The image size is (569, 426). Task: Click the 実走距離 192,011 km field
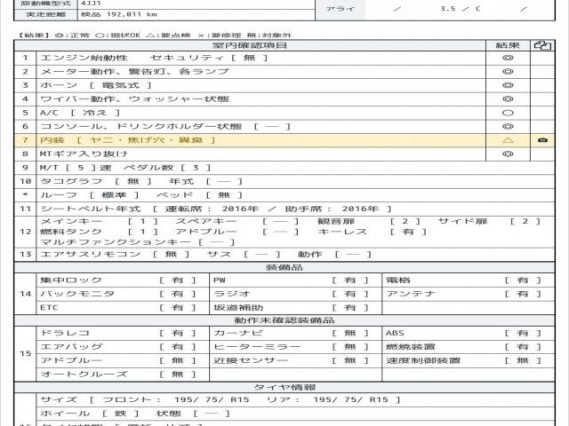pyautogui.click(x=119, y=15)
